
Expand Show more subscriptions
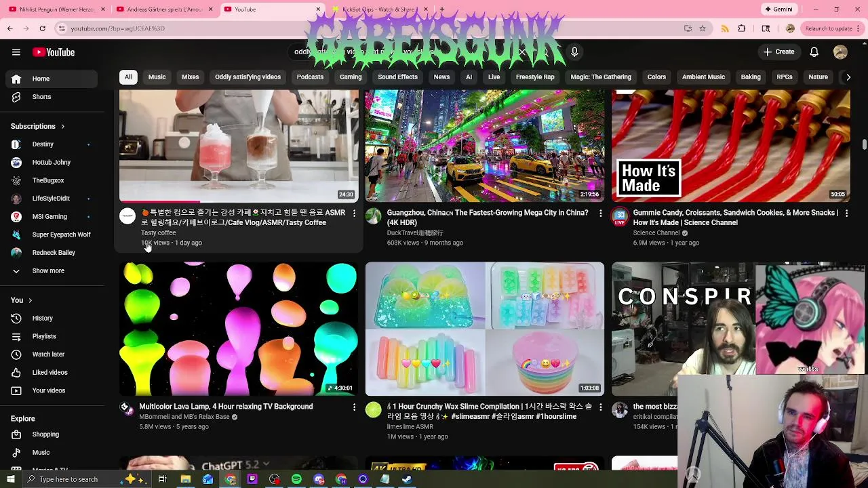(x=52, y=271)
